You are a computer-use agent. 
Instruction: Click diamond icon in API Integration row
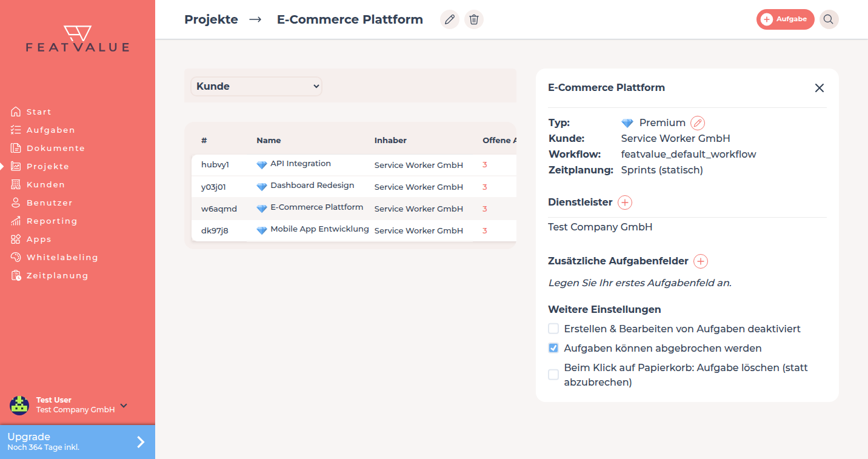pyautogui.click(x=262, y=164)
